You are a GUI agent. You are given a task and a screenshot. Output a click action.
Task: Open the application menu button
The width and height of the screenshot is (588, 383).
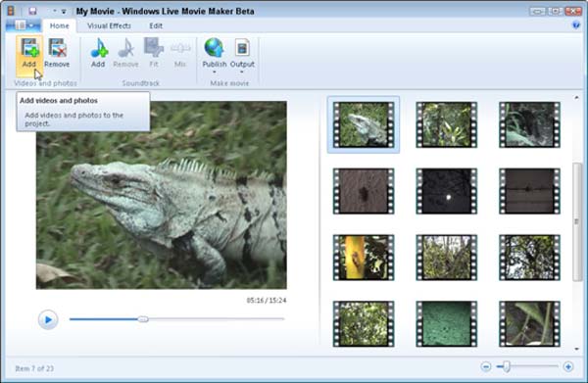(23, 25)
